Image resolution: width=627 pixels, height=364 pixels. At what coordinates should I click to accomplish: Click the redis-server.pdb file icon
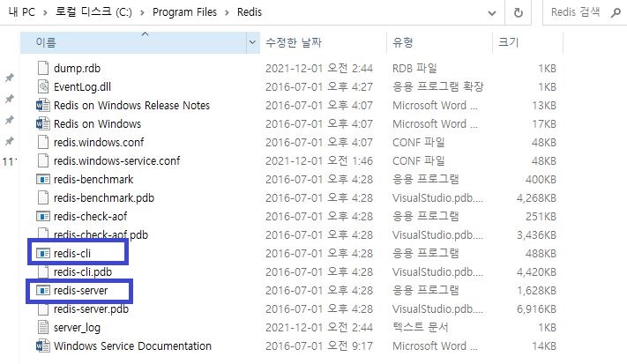[43, 308]
